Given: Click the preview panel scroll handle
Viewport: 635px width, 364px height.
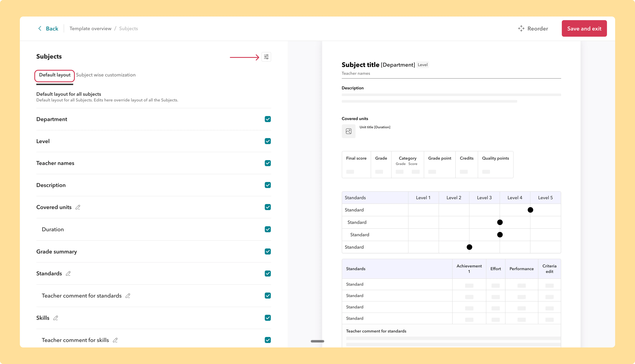Looking at the screenshot, I should (x=317, y=341).
